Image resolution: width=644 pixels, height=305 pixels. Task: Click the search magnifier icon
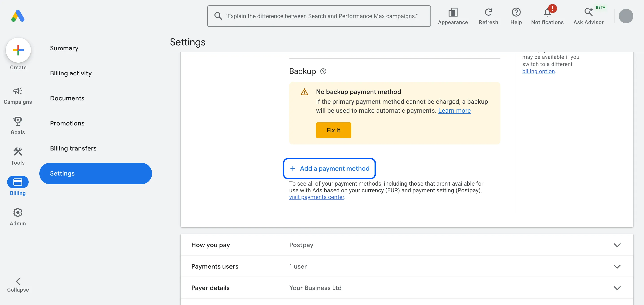[x=218, y=16]
